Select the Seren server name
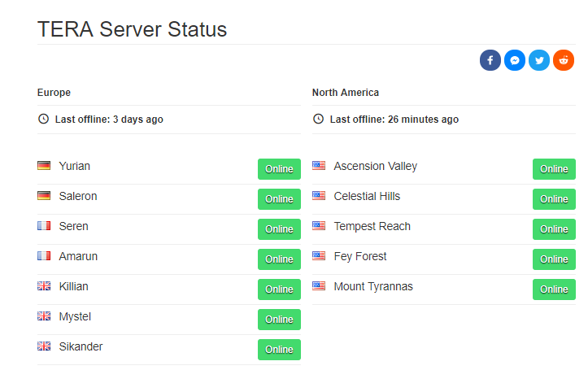This screenshot has height=370, width=588. pyautogui.click(x=73, y=226)
